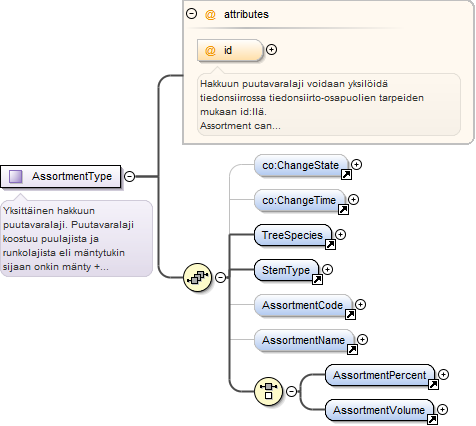Select the co:ChangeState element
The height and width of the screenshot is (426, 476).
click(x=301, y=165)
